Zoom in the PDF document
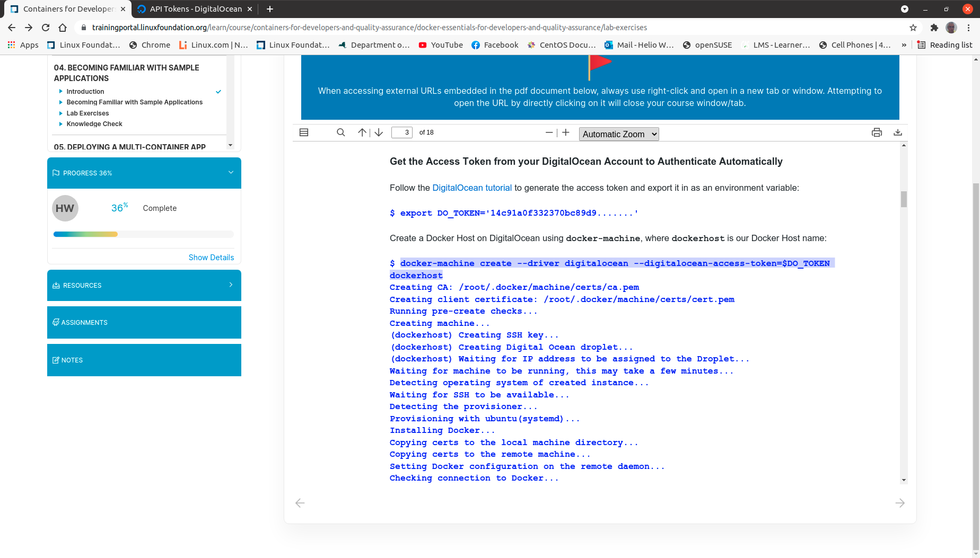 click(566, 132)
